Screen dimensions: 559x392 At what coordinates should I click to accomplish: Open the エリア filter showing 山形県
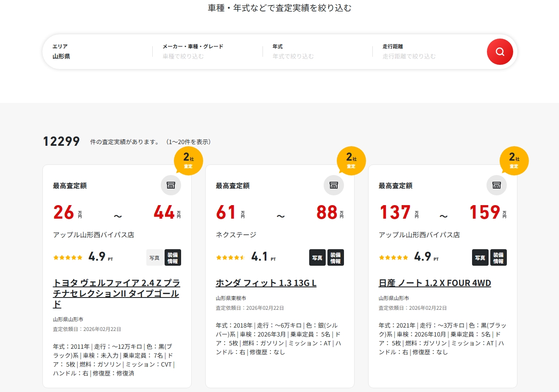(98, 52)
